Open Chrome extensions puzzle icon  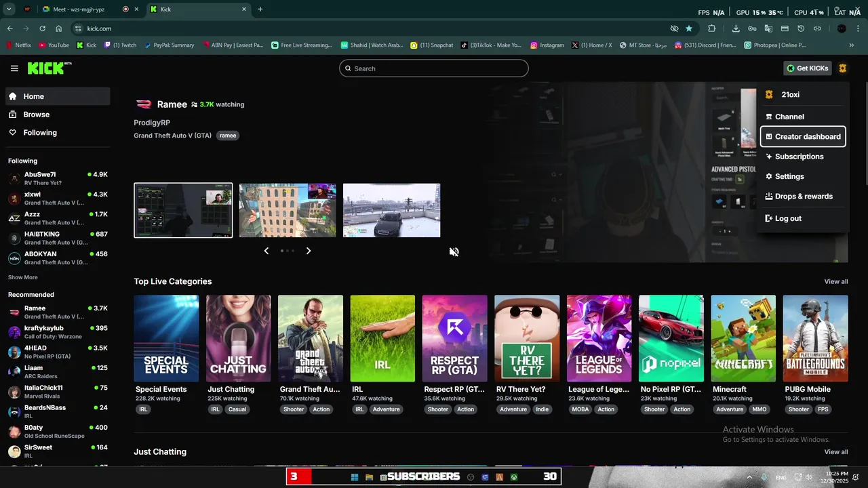tap(711, 28)
